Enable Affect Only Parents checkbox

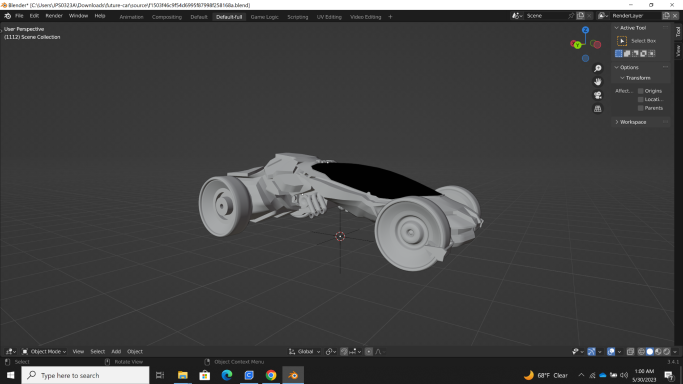coord(641,108)
